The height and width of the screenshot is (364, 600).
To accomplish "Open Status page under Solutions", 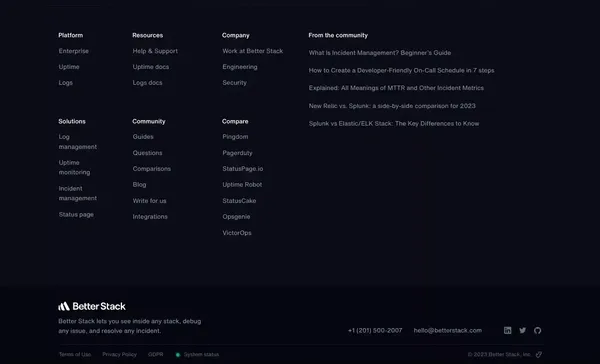I will 76,214.
